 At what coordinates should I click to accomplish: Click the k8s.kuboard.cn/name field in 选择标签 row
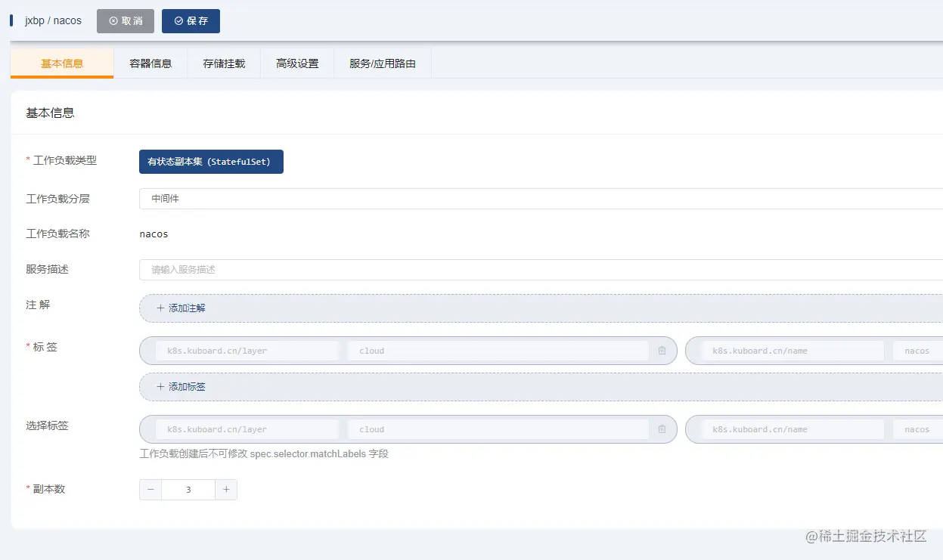[793, 429]
